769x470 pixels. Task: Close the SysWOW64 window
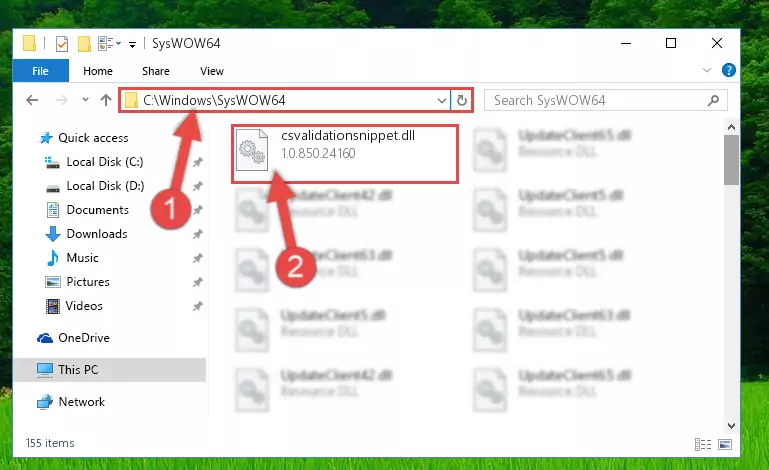(717, 44)
